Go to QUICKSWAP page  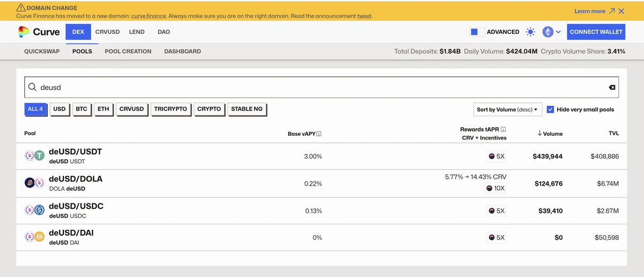pyautogui.click(x=42, y=52)
